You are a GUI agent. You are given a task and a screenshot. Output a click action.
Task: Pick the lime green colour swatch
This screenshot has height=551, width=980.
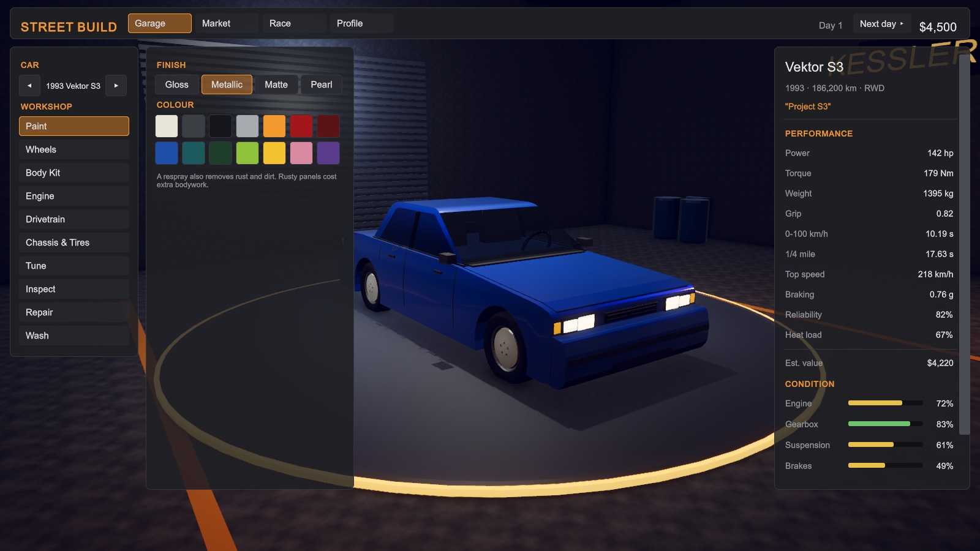tap(247, 153)
